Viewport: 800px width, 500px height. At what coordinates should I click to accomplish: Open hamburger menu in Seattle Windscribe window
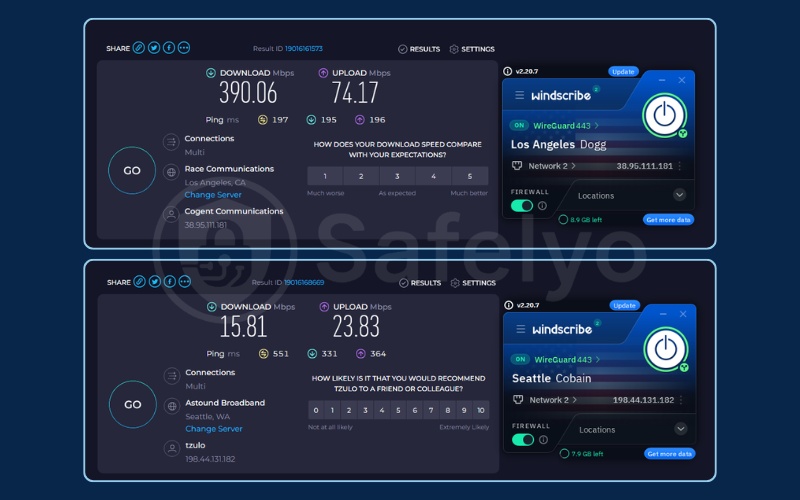point(520,329)
